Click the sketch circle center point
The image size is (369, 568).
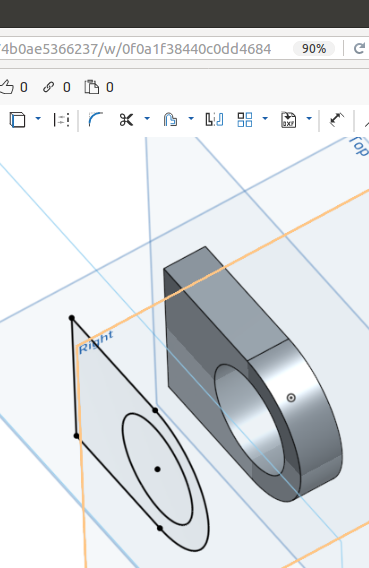tap(157, 469)
